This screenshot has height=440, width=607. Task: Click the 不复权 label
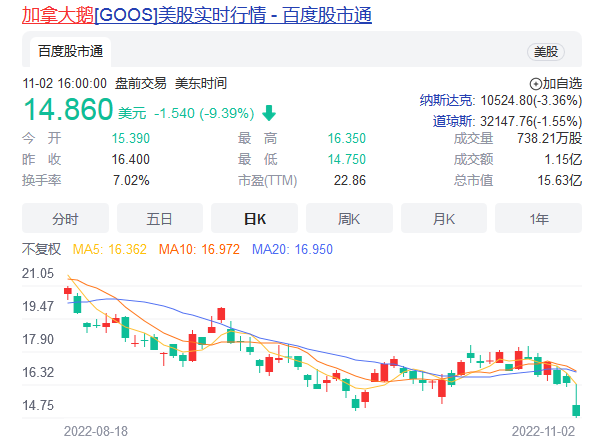41,249
